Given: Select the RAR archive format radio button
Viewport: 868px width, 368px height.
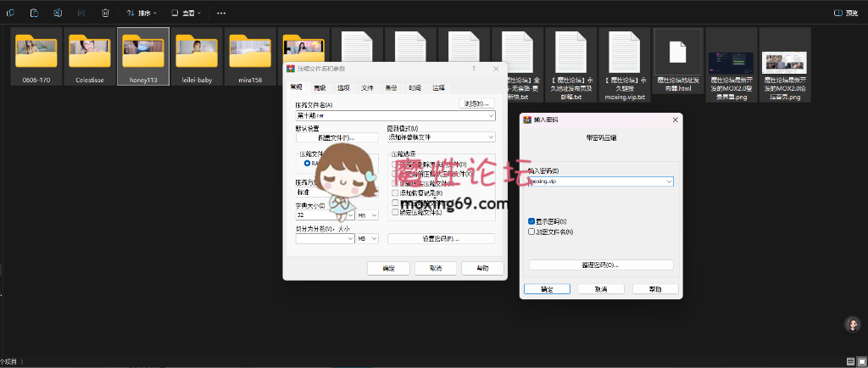Looking at the screenshot, I should click(x=307, y=164).
